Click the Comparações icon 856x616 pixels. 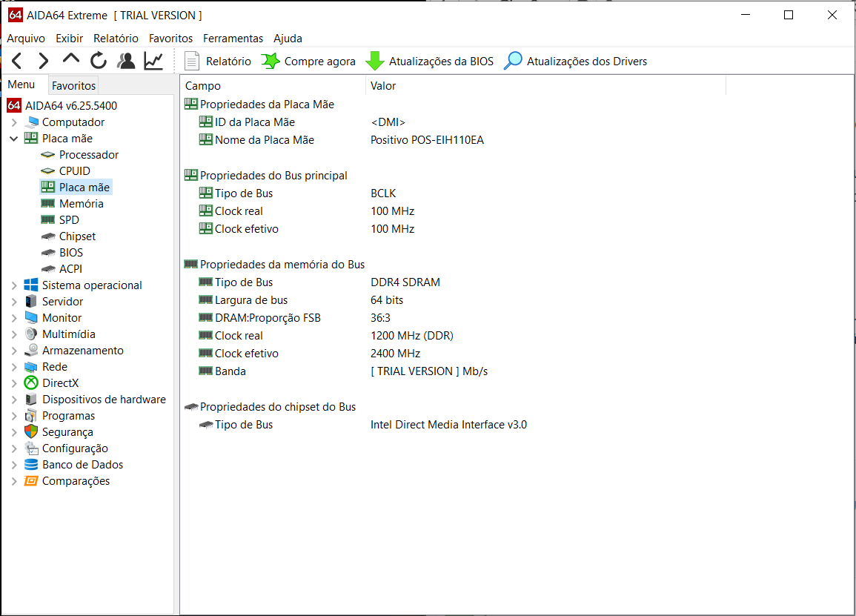tap(31, 481)
